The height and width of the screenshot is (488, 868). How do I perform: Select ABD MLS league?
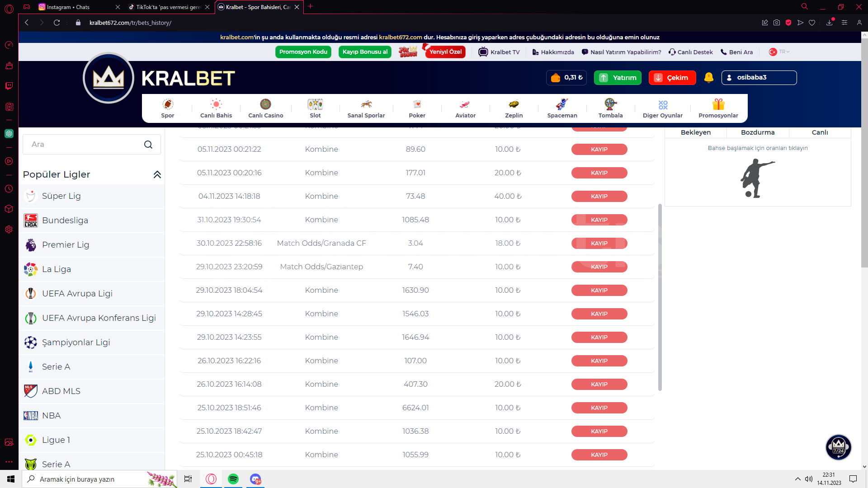(92, 391)
